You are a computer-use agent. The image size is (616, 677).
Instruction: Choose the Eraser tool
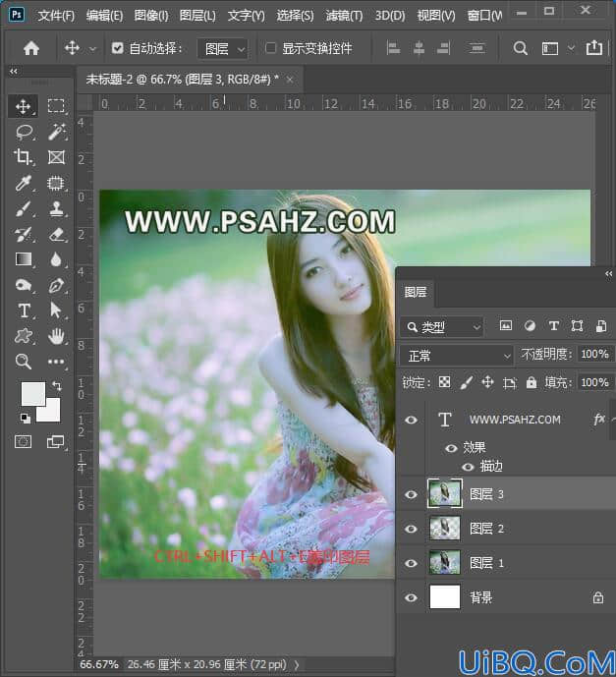point(56,235)
